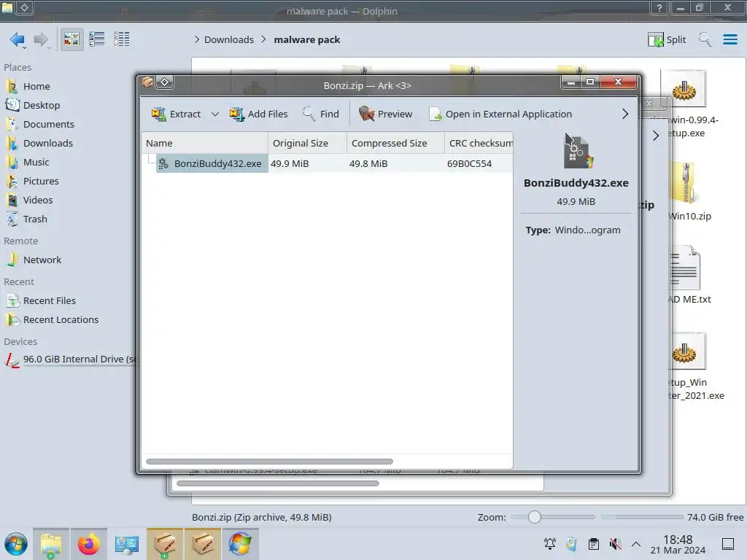Image resolution: width=747 pixels, height=560 pixels.
Task: Open Dolphin search magnifier
Action: click(x=705, y=39)
